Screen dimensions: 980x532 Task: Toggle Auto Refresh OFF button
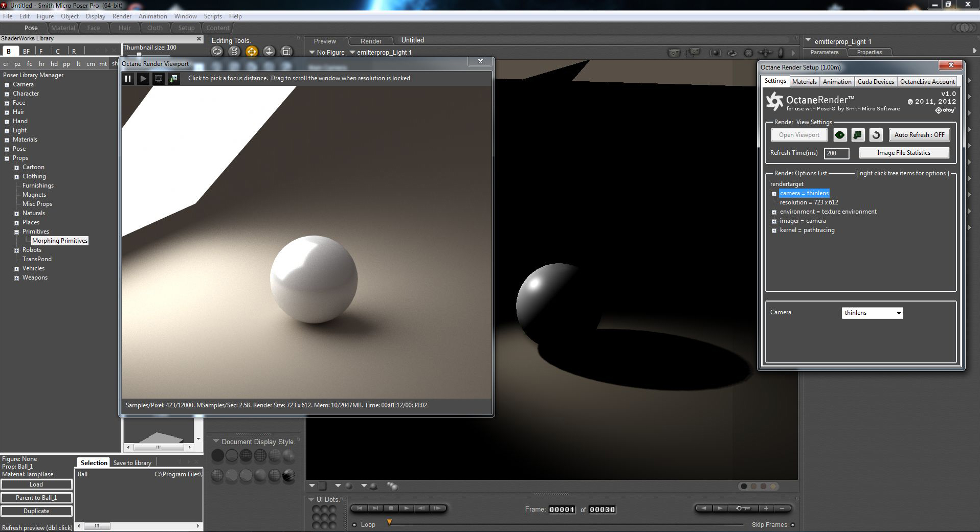[x=919, y=135]
